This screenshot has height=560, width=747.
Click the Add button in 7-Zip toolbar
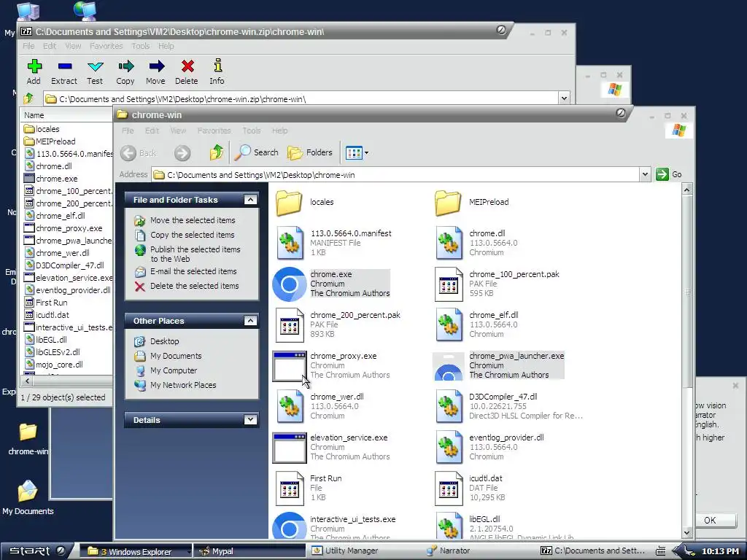coord(34,72)
